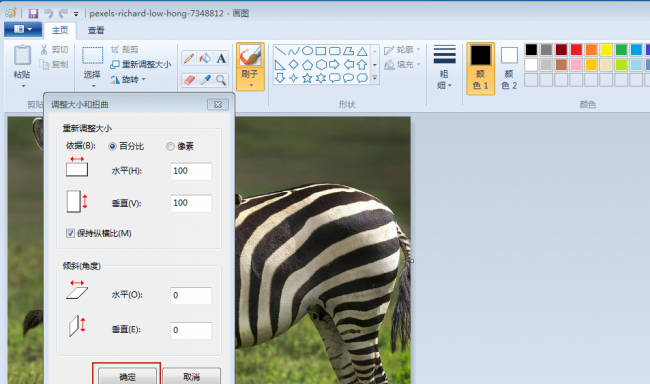Click the Copy (复制) button

[54, 64]
